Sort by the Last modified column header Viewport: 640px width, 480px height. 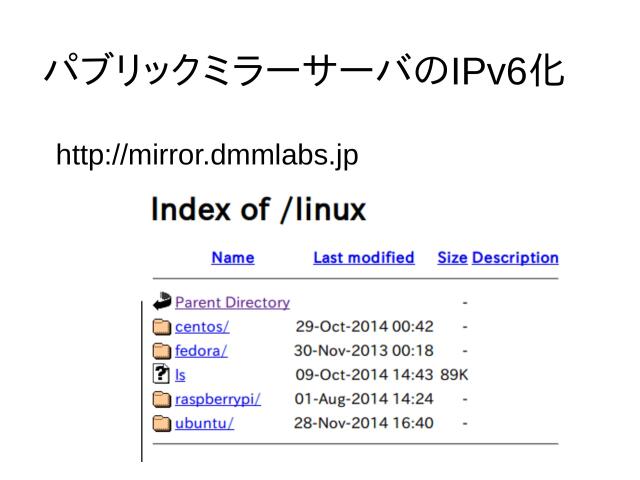coord(363,258)
